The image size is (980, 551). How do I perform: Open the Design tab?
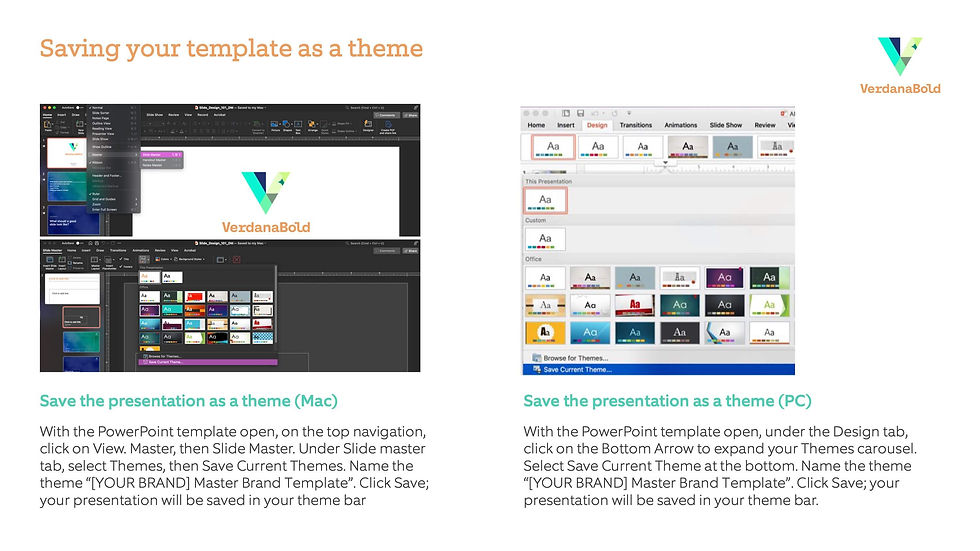point(597,125)
